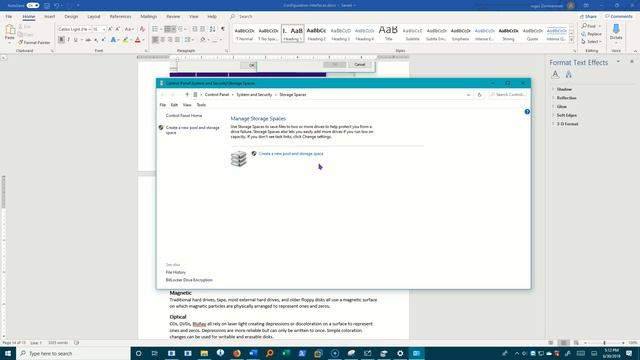Open BitLocker Drive Encryption link
This screenshot has height=360, width=640.
[x=189, y=280]
